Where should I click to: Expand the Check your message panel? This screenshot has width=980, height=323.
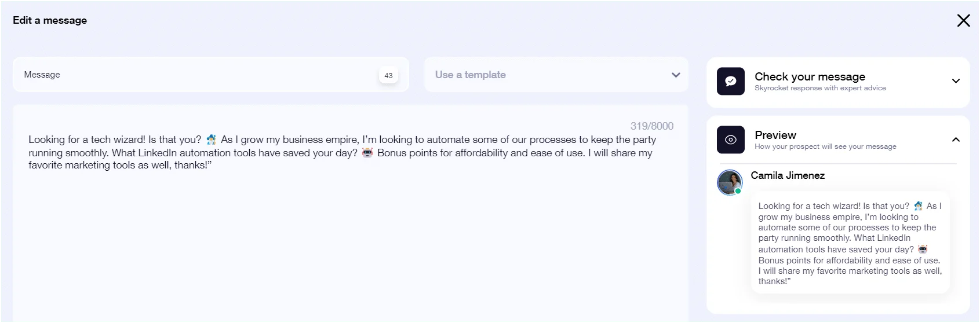point(956,81)
